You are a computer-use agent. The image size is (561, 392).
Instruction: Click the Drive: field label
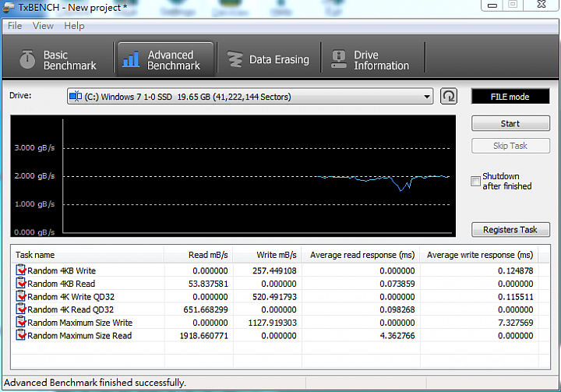(x=20, y=96)
